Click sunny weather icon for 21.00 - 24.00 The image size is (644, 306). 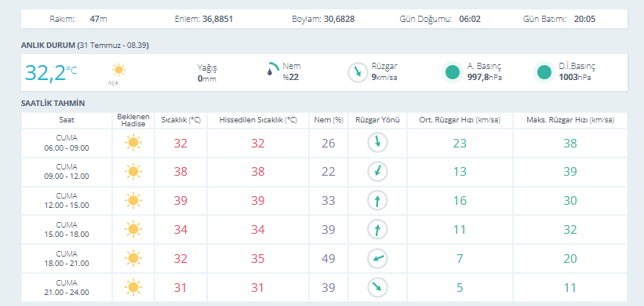pyautogui.click(x=133, y=287)
